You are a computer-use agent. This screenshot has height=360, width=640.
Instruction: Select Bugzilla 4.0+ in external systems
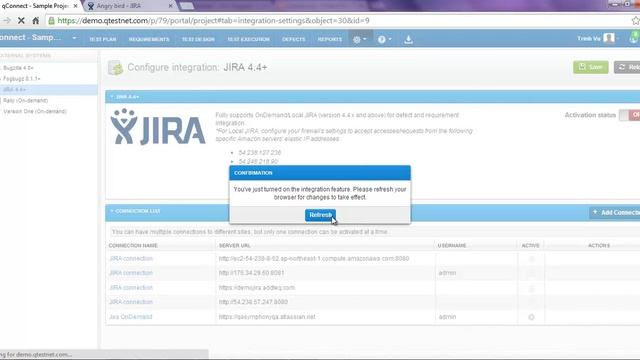[x=18, y=68]
